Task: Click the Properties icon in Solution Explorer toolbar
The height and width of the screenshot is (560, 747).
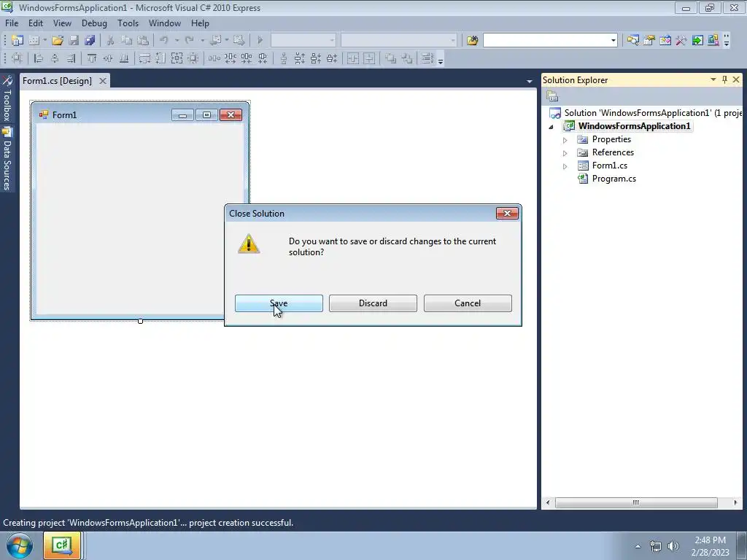Action: (552, 96)
